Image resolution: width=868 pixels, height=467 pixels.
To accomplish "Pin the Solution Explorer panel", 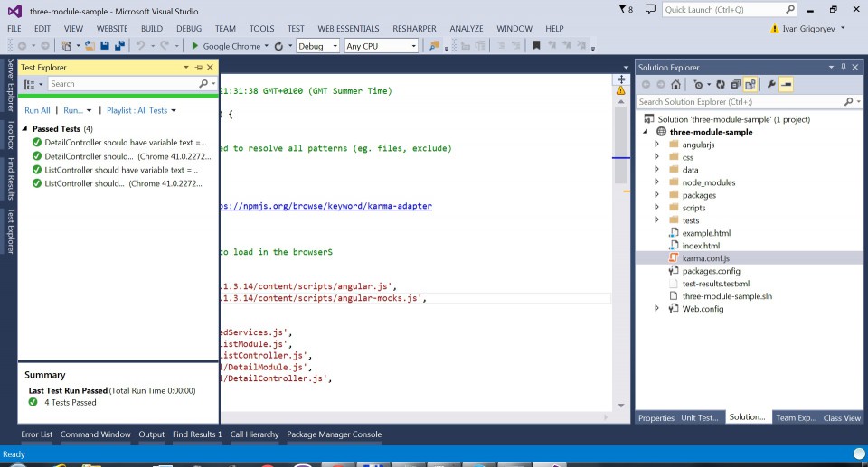I will pyautogui.click(x=843, y=67).
